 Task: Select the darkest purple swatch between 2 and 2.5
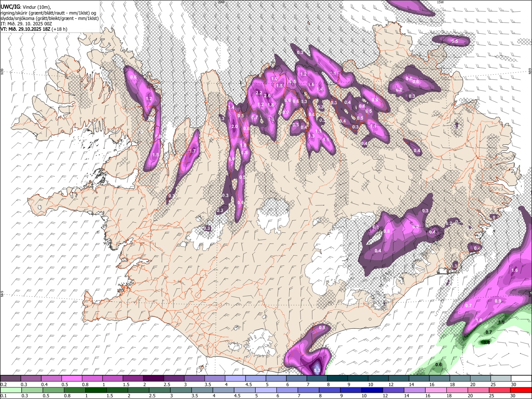pyautogui.click(x=153, y=379)
